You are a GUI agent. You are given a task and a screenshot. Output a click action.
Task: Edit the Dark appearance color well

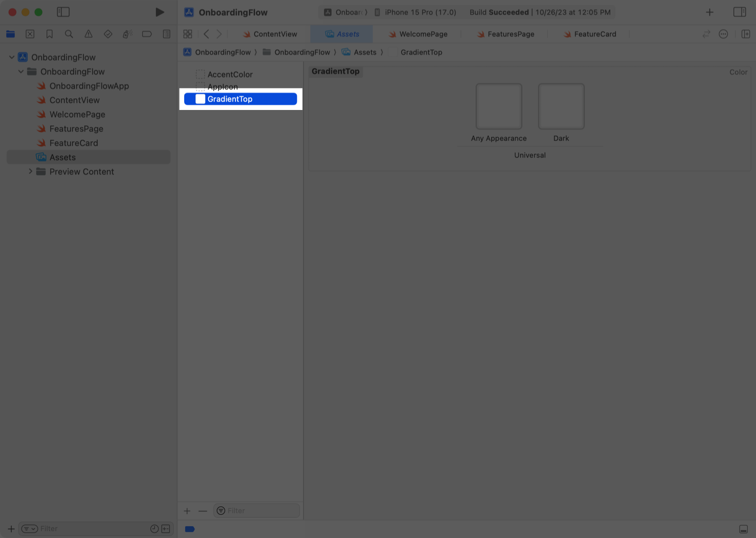coord(561,106)
